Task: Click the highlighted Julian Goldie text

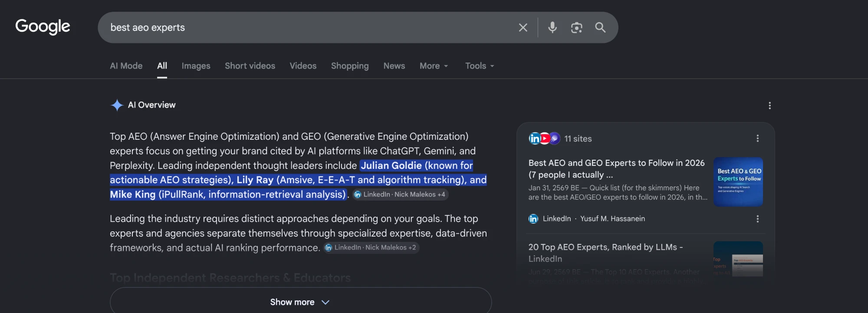Action: point(391,165)
